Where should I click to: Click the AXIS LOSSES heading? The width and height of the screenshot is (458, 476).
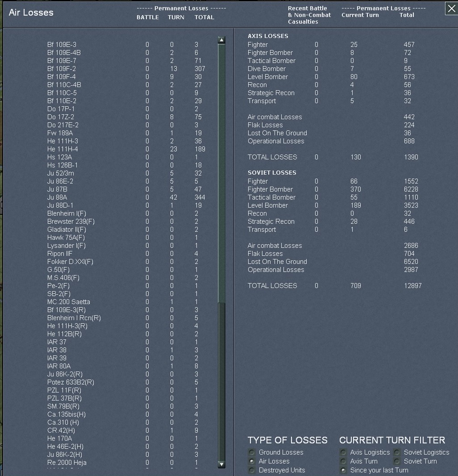coord(268,36)
